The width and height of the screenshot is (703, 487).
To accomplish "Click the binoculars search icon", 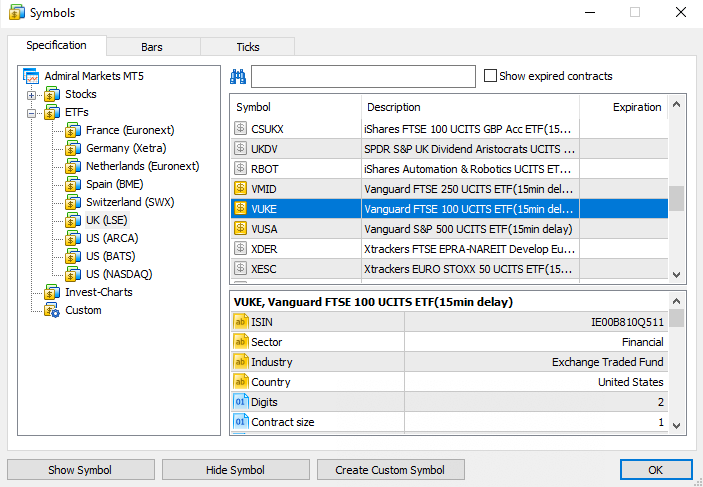I will pyautogui.click(x=238, y=77).
